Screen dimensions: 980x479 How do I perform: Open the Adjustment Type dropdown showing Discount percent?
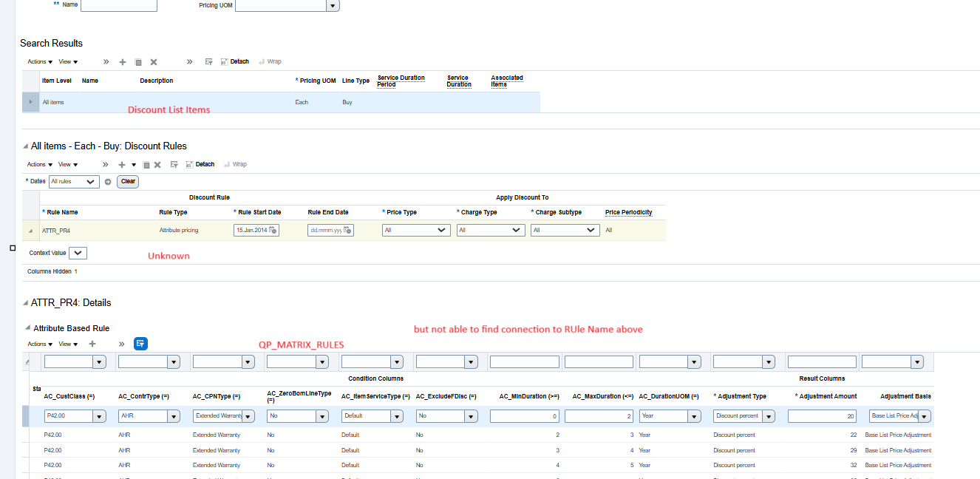(769, 415)
